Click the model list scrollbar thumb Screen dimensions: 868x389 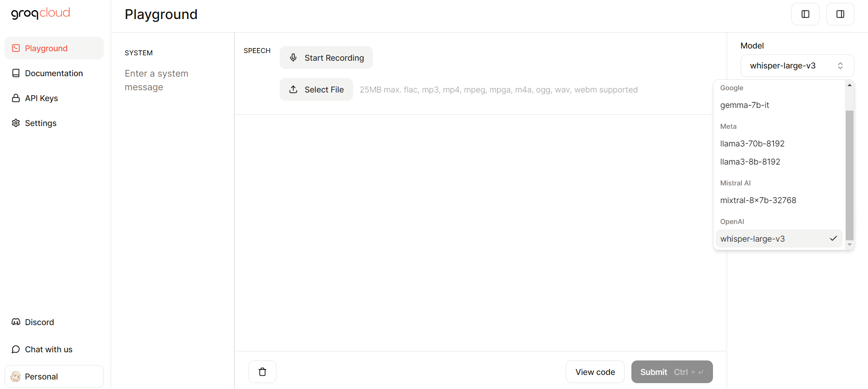tap(850, 175)
